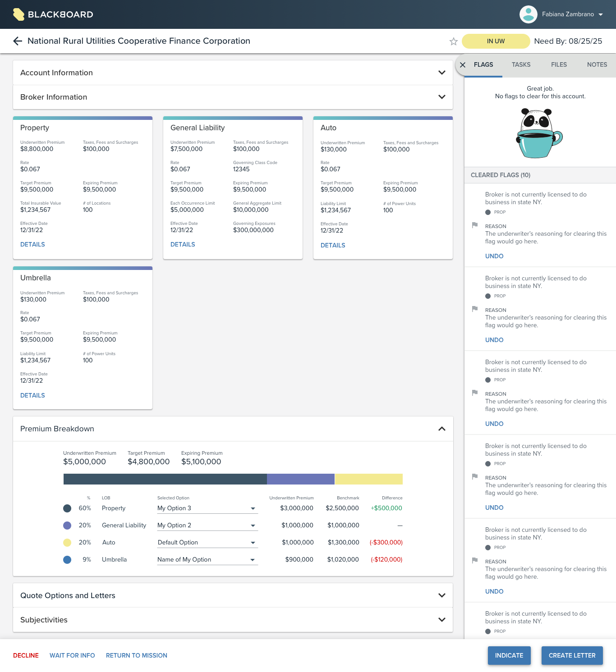Viewport: 616px width, 672px height.
Task: Click WAIT FOR INFO
Action: click(x=72, y=655)
